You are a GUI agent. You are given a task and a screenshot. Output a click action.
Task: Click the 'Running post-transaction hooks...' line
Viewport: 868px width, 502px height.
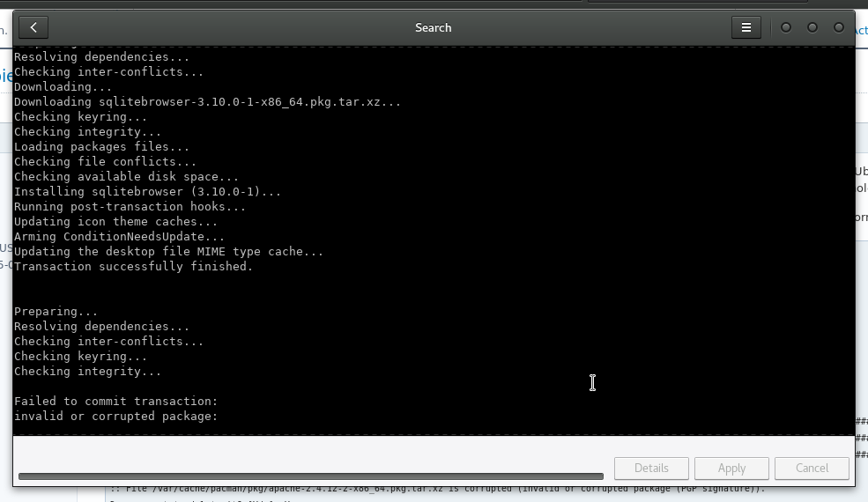point(130,207)
